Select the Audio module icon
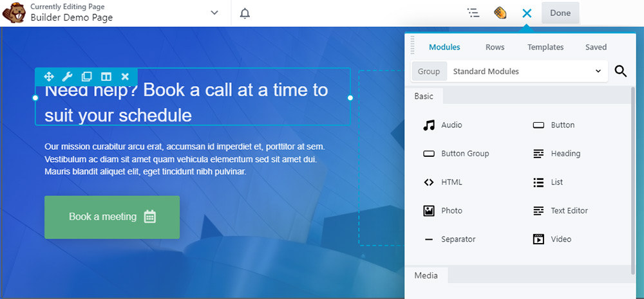Viewport: 644px width, 299px height. [429, 125]
